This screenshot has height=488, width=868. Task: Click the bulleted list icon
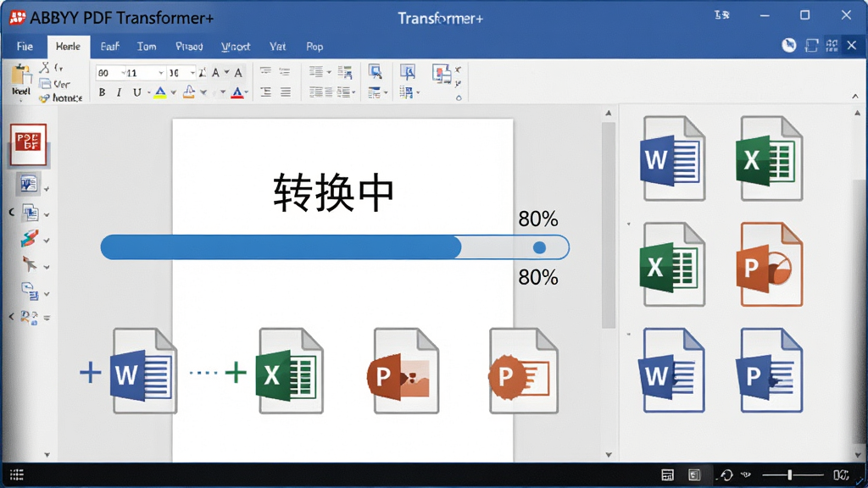click(265, 71)
